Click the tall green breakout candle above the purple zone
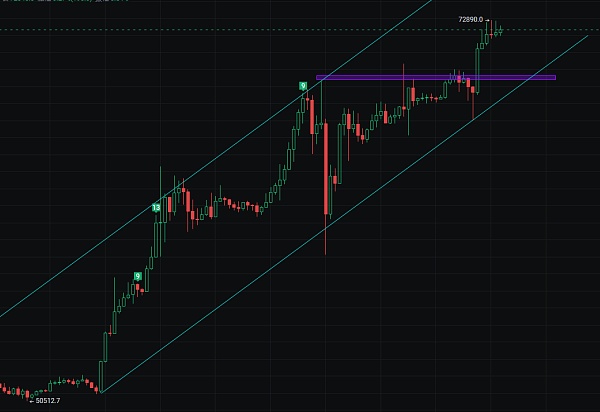This screenshot has height=412, width=600. point(477,69)
